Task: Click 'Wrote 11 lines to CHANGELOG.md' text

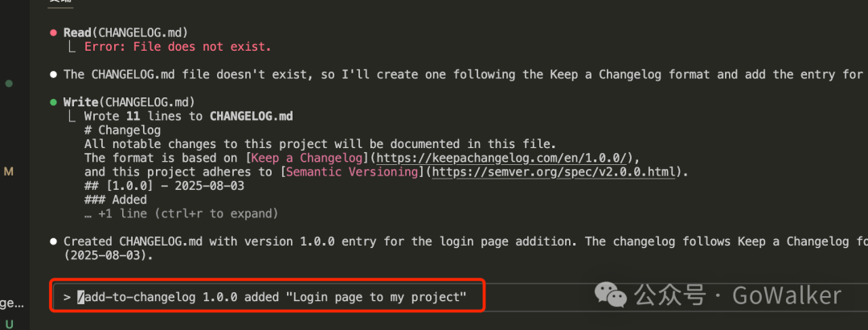Action: click(x=188, y=117)
